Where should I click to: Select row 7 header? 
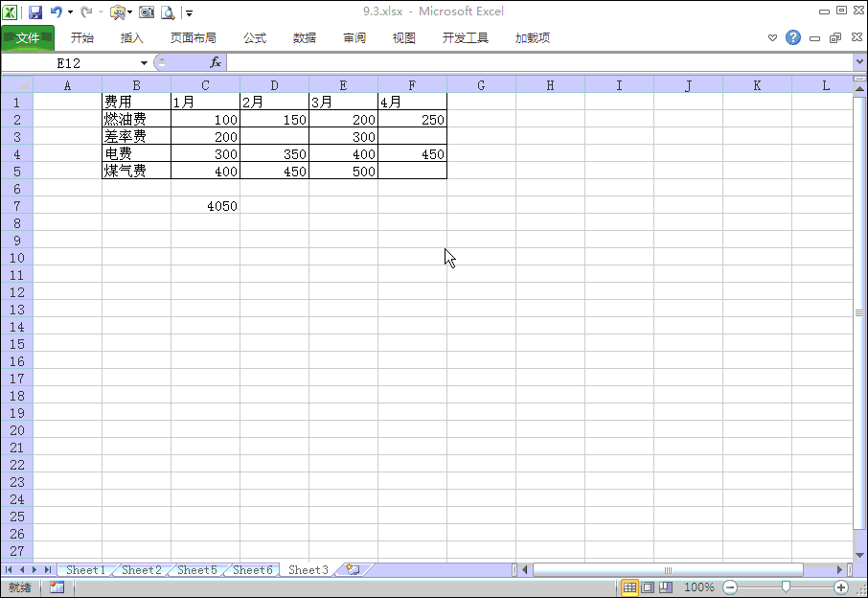click(x=17, y=206)
